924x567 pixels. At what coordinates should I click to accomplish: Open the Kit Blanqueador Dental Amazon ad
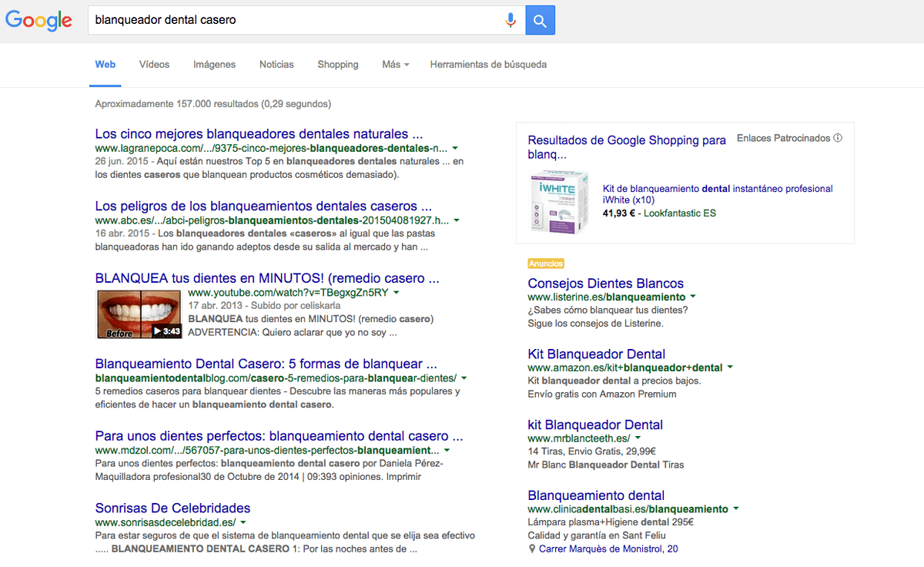[597, 354]
